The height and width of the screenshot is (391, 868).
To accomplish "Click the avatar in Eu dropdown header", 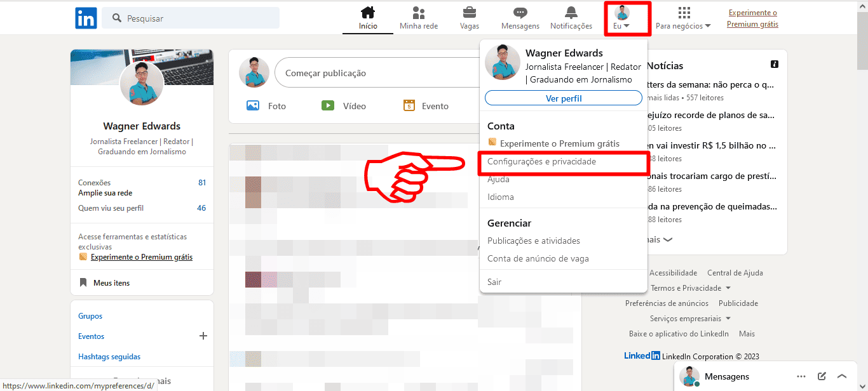I will pos(503,62).
